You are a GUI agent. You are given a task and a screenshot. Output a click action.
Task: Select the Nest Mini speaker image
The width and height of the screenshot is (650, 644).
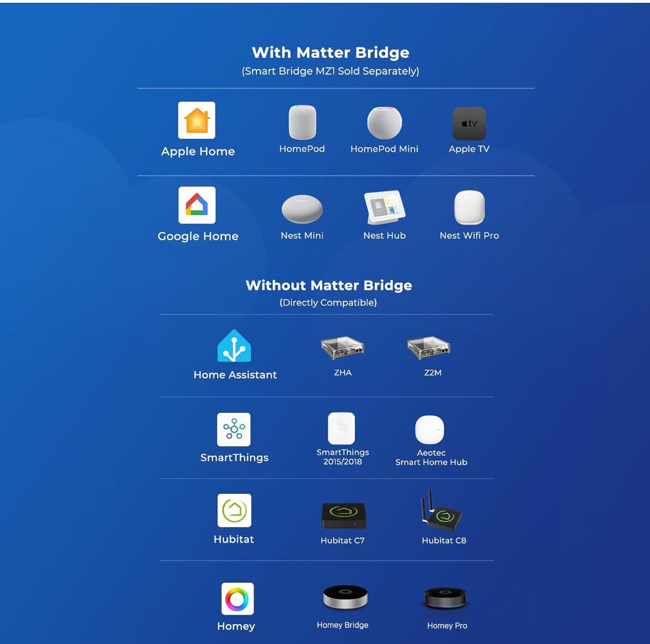coord(302,209)
